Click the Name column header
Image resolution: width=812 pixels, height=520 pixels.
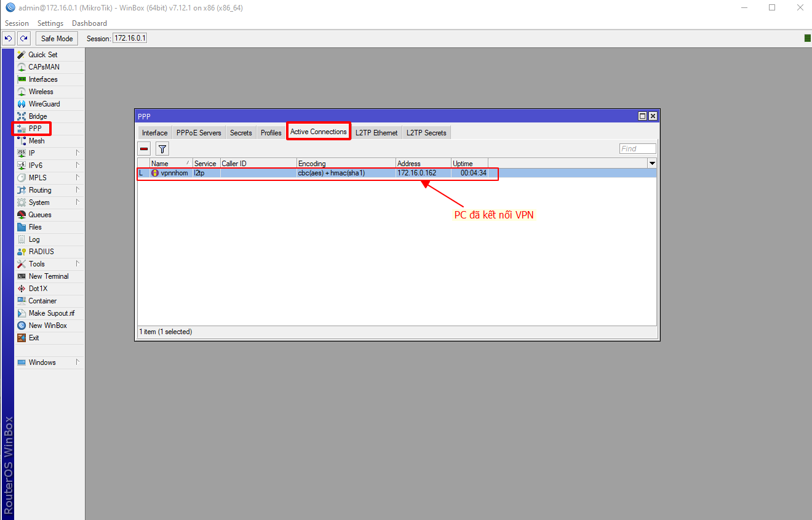point(170,164)
